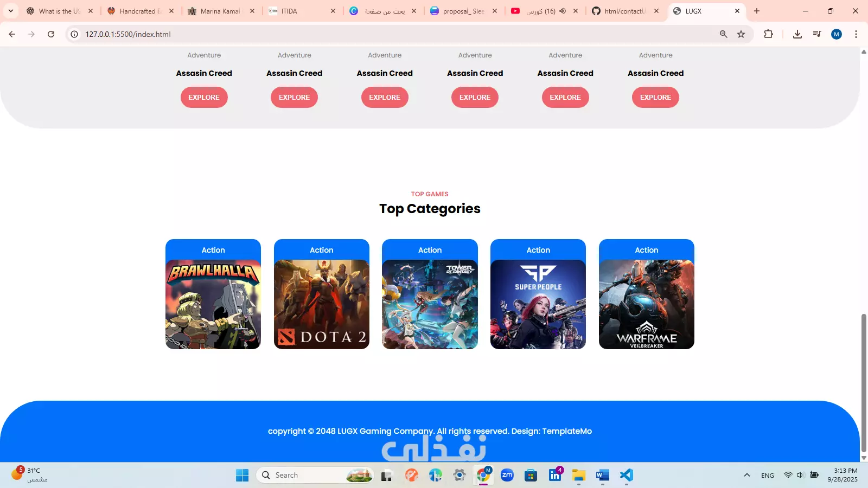Viewport: 868px width, 488px height.
Task: Click the scrollbar up arrow
Action: 864,52
